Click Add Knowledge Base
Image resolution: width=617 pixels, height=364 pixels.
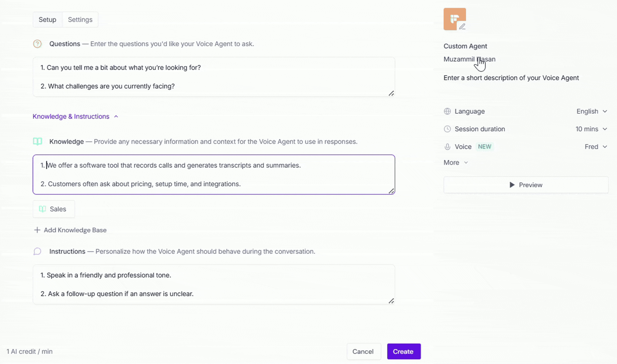(x=70, y=230)
